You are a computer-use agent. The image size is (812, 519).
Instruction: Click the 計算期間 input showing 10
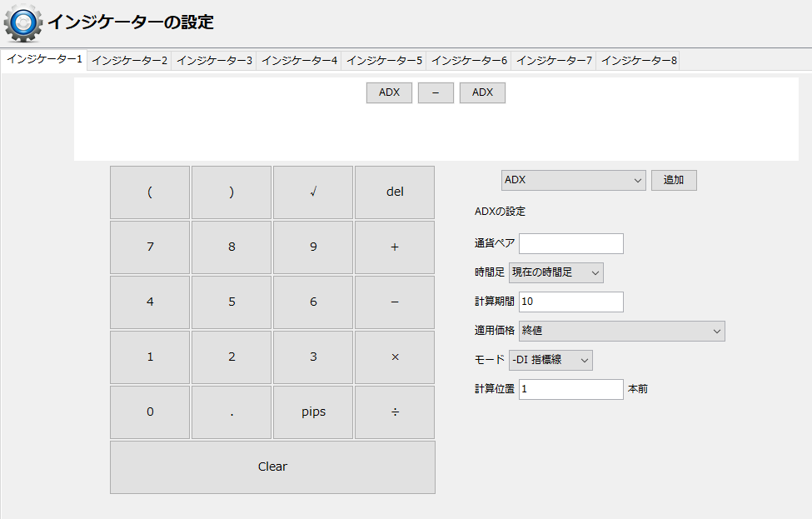[x=570, y=302]
